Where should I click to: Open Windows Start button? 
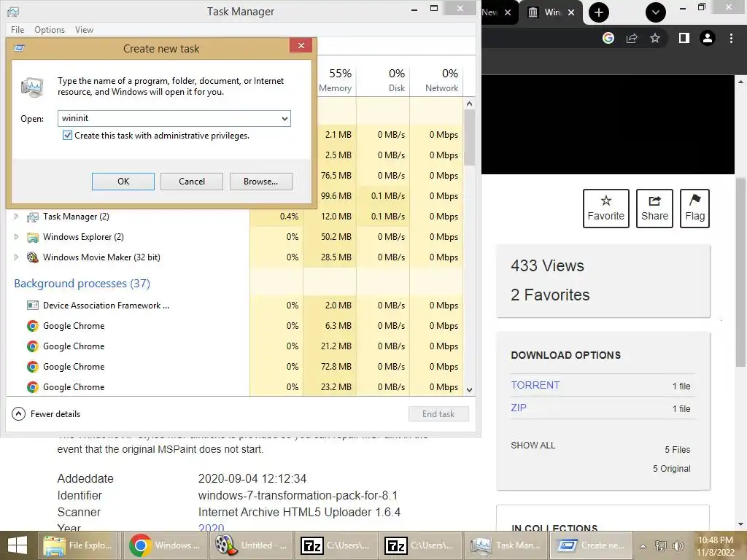pos(18,545)
